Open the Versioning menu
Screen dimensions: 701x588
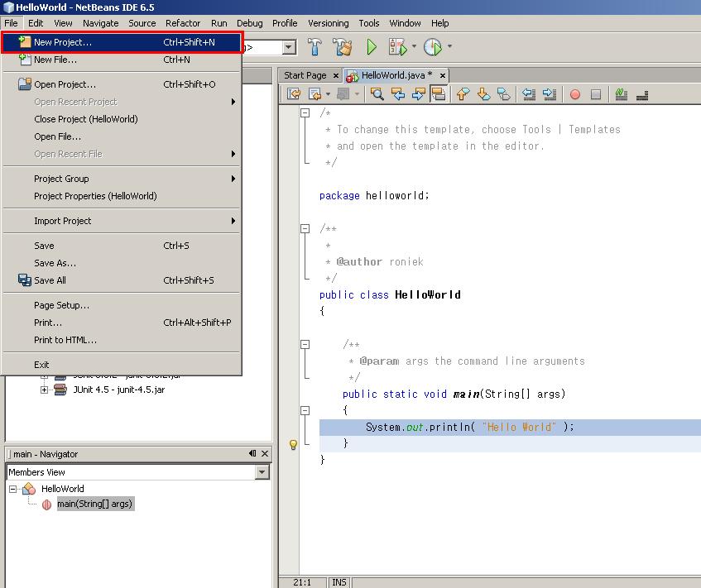(328, 23)
